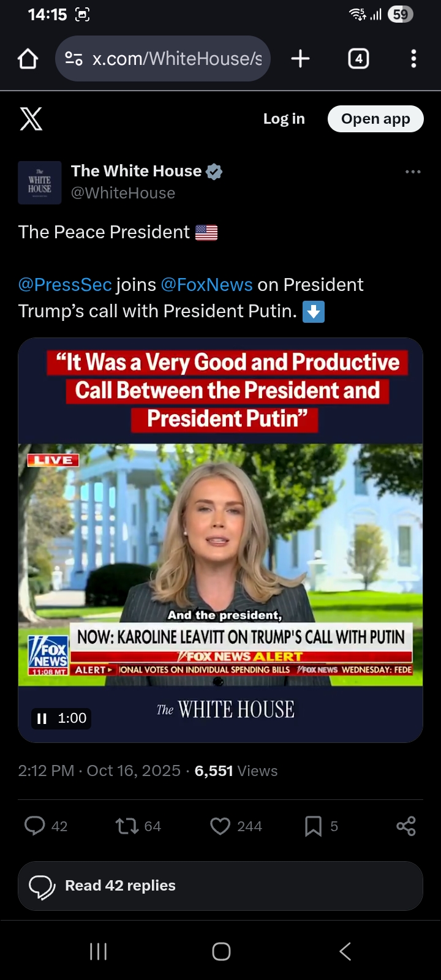Tap the x.com/WhiteHouse URL field

tap(163, 59)
